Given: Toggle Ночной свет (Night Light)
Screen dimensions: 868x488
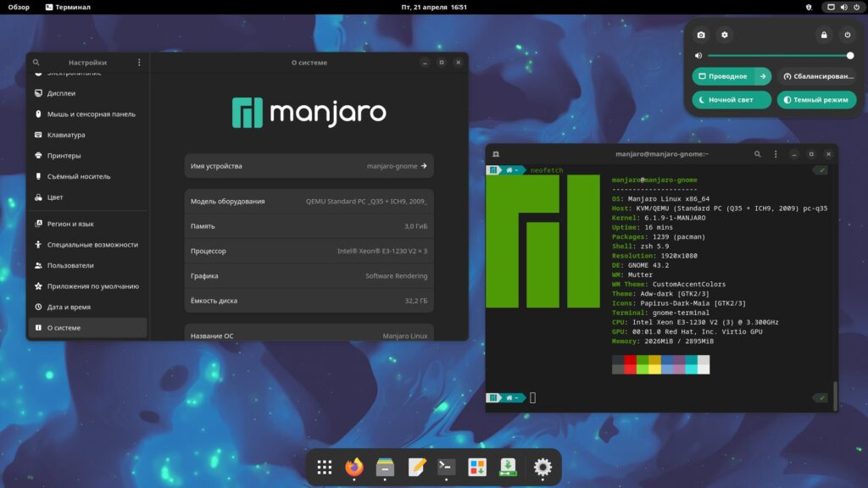Looking at the screenshot, I should pos(732,100).
